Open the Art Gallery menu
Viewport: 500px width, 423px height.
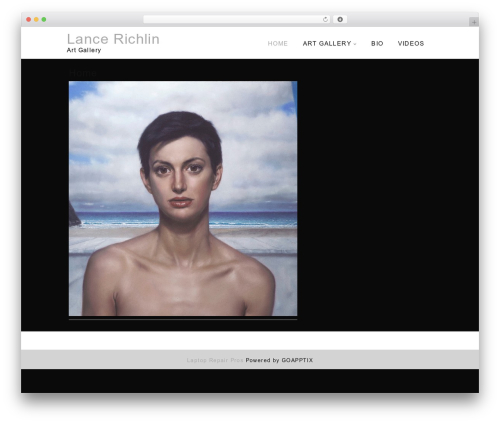(x=327, y=44)
